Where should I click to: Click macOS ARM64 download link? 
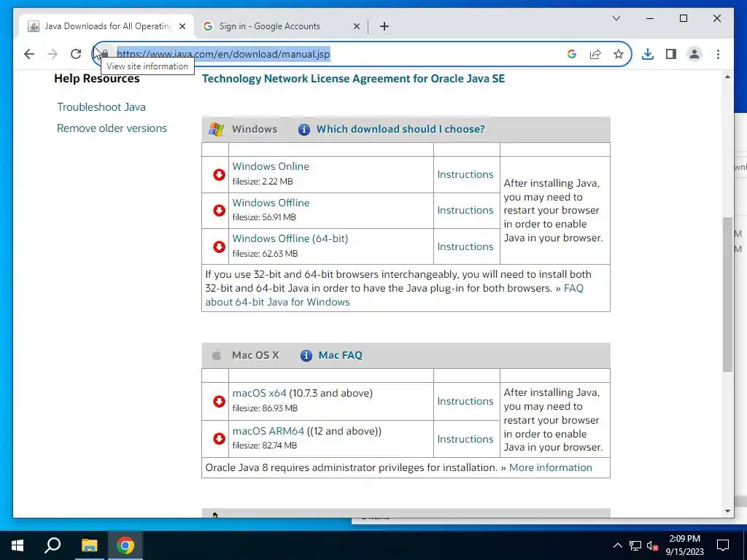(268, 431)
